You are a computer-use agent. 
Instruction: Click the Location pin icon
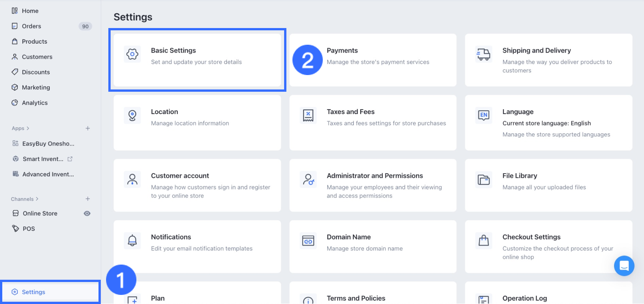click(132, 115)
